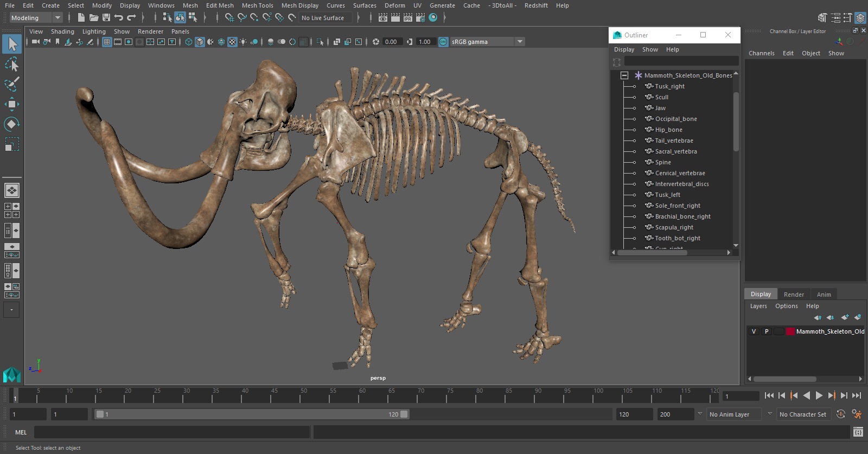Collapse Mammoth_Skeleton_Old_Bones group in Outliner
Viewport: 868px width, 454px height.
click(624, 75)
